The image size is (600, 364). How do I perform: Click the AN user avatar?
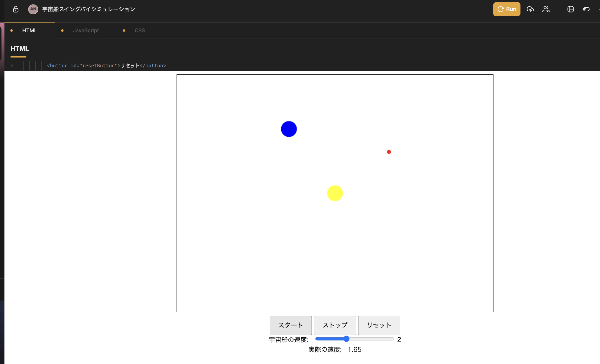33,9
